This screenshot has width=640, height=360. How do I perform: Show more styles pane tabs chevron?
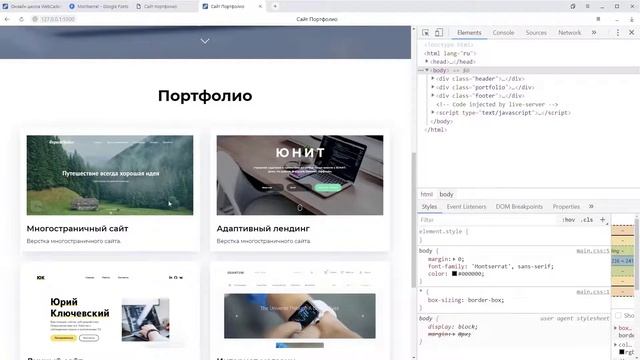[591, 207]
